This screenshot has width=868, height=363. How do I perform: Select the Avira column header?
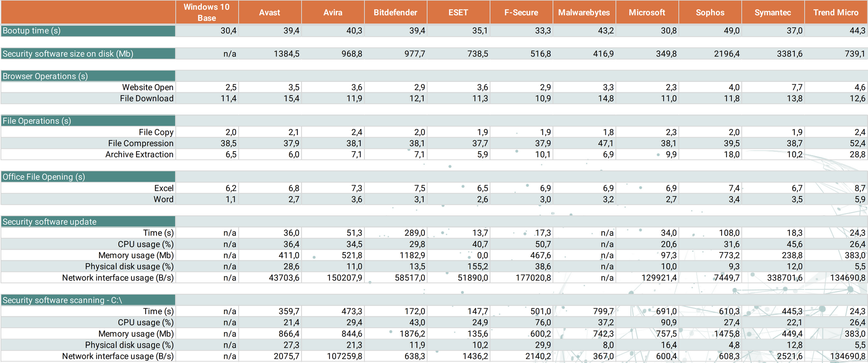[333, 12]
